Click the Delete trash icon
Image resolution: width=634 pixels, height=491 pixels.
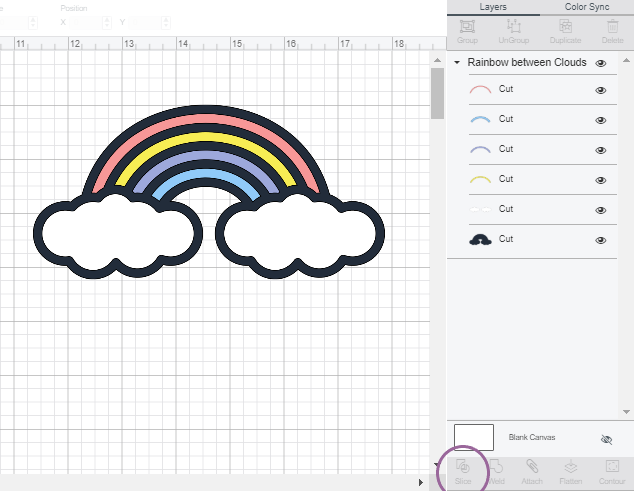612,27
